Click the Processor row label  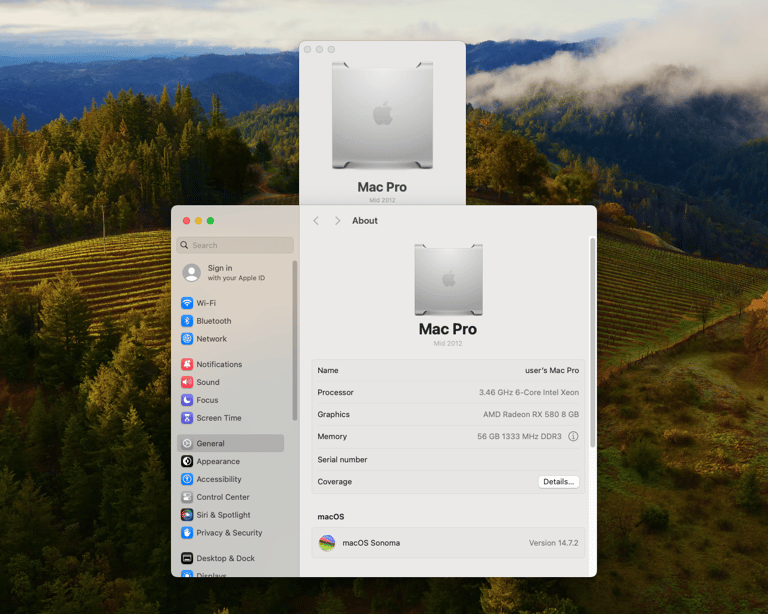point(336,392)
